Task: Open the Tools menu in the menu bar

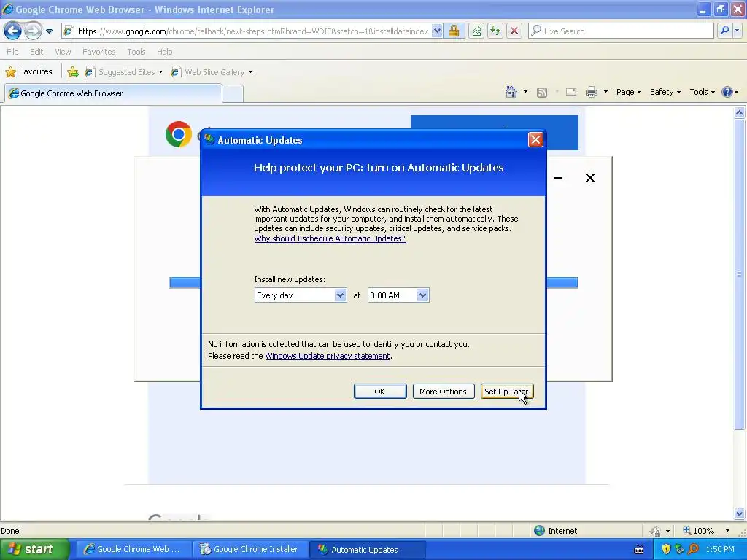Action: point(136,52)
